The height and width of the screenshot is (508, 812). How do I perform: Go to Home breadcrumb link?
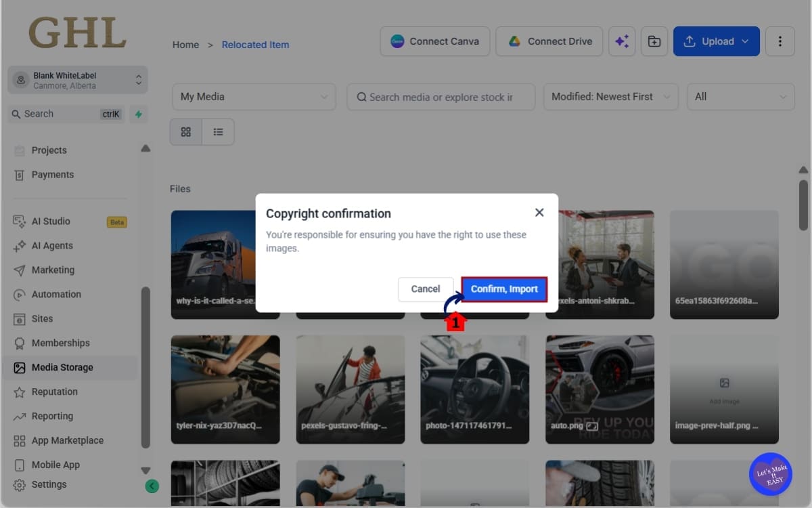click(185, 45)
